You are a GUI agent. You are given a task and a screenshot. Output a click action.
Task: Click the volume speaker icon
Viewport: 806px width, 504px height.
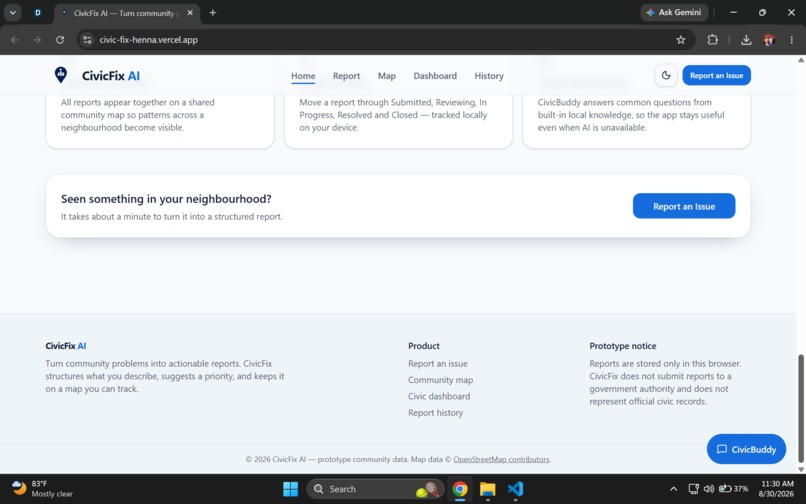pos(709,489)
